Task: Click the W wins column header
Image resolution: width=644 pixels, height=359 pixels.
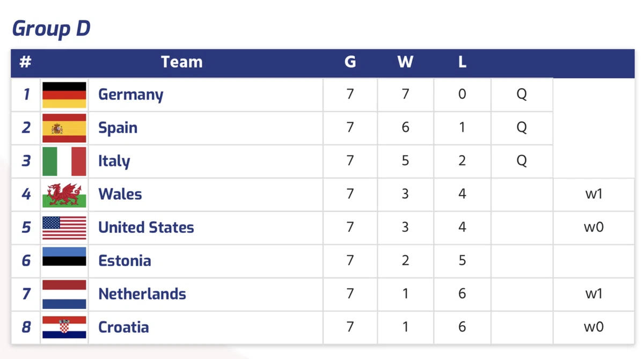Action: 405,62
